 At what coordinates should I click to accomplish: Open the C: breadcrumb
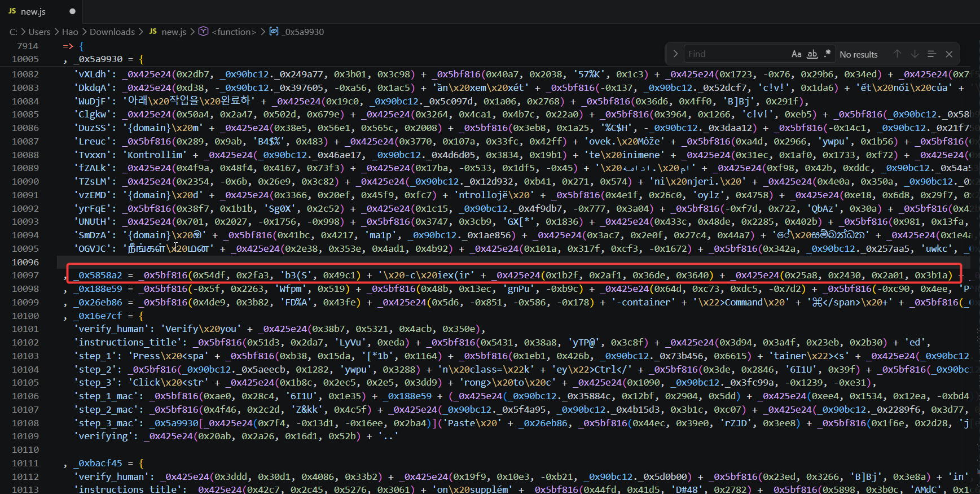click(14, 32)
